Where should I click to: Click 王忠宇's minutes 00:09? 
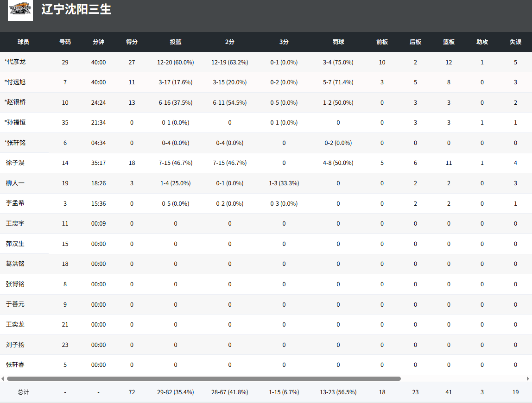98,224
